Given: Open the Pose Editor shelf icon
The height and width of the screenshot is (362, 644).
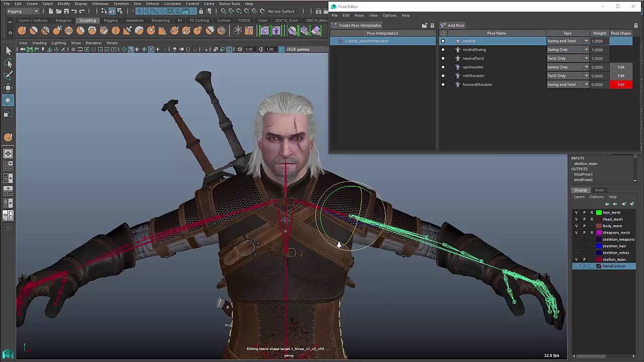Looking at the screenshot, I should click(276, 31).
